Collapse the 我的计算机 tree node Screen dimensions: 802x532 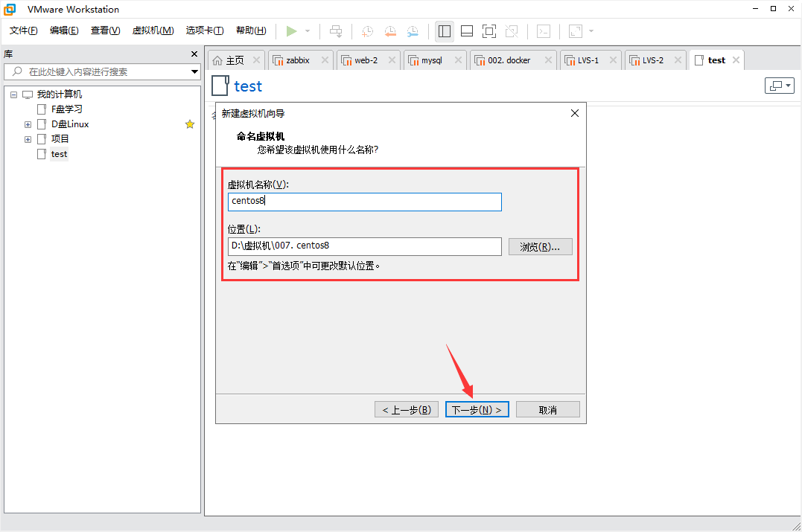[x=14, y=94]
